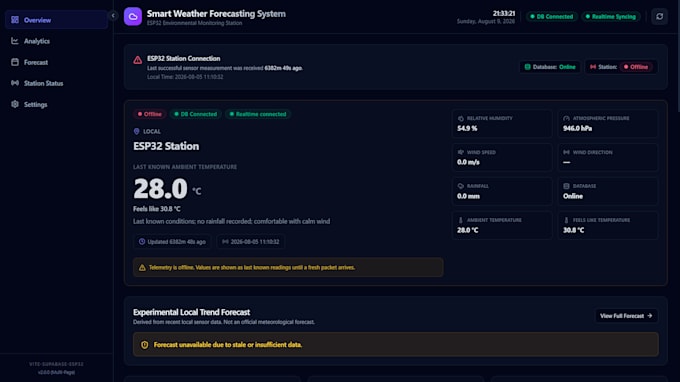Click the clock icon in Updated chip
The width and height of the screenshot is (680, 382).
(x=142, y=242)
